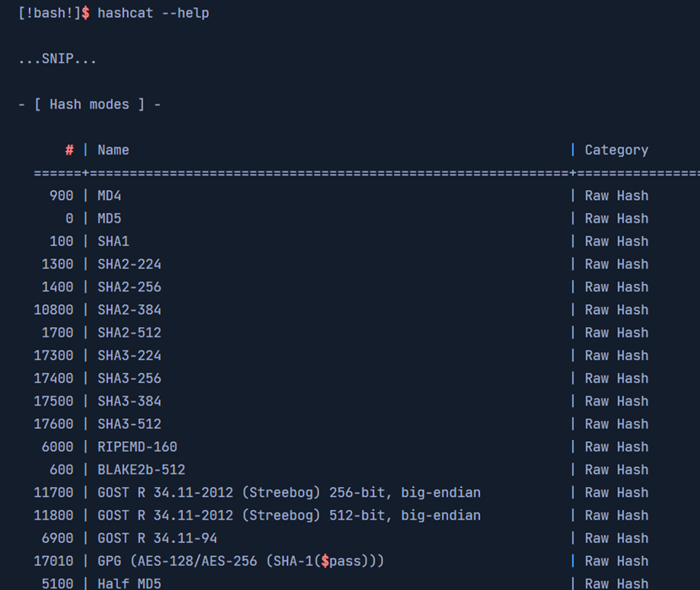Click the 'MD4' hash name
Image resolution: width=700 pixels, height=590 pixels.
pyautogui.click(x=109, y=196)
